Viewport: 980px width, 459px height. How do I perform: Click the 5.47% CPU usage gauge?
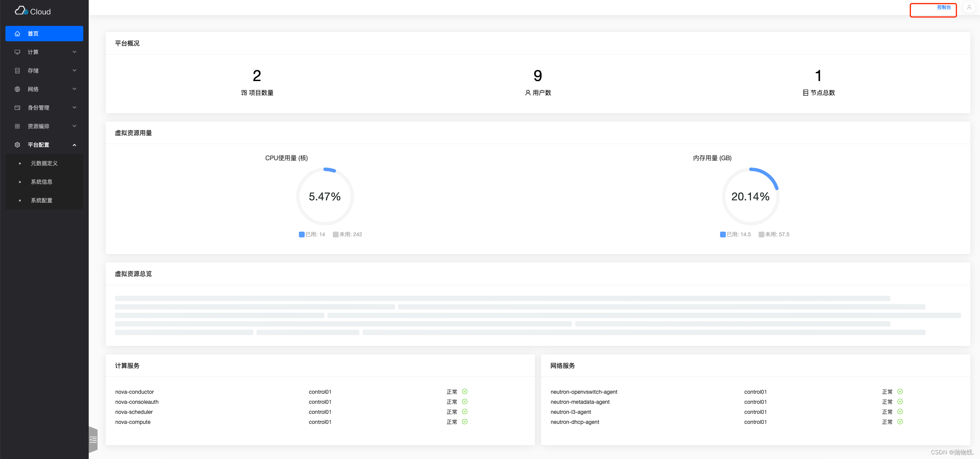pyautogui.click(x=325, y=196)
